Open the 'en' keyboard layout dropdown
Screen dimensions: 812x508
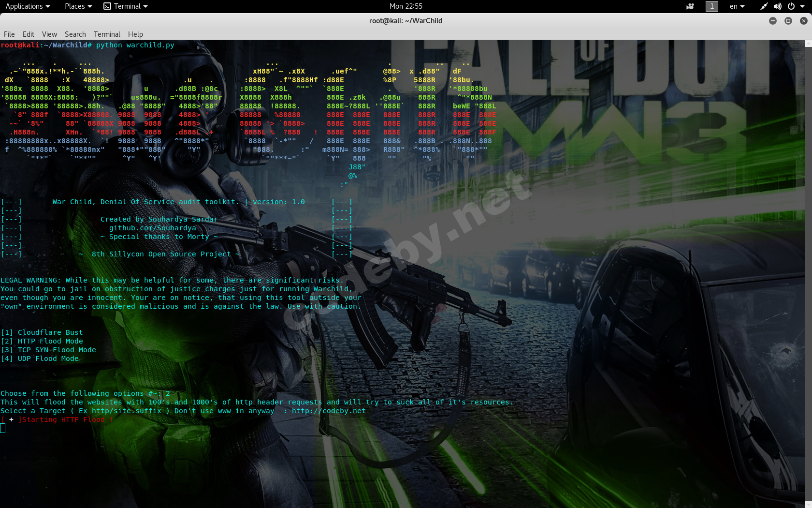coord(737,6)
